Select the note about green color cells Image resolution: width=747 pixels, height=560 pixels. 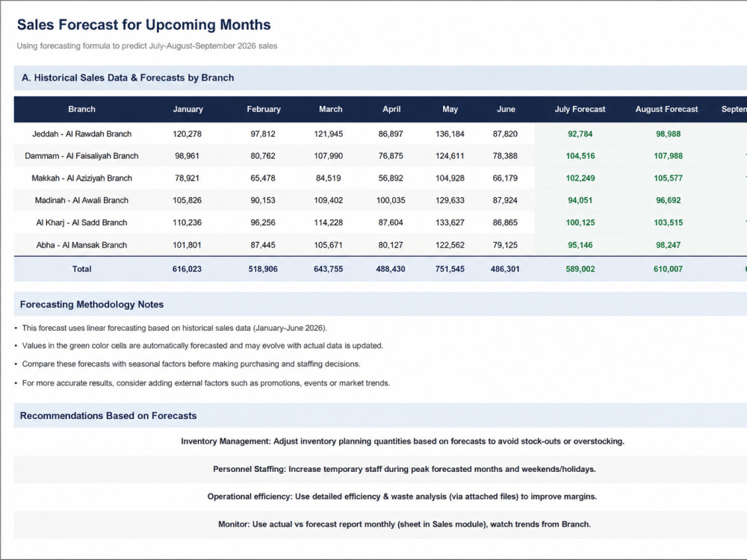(202, 346)
